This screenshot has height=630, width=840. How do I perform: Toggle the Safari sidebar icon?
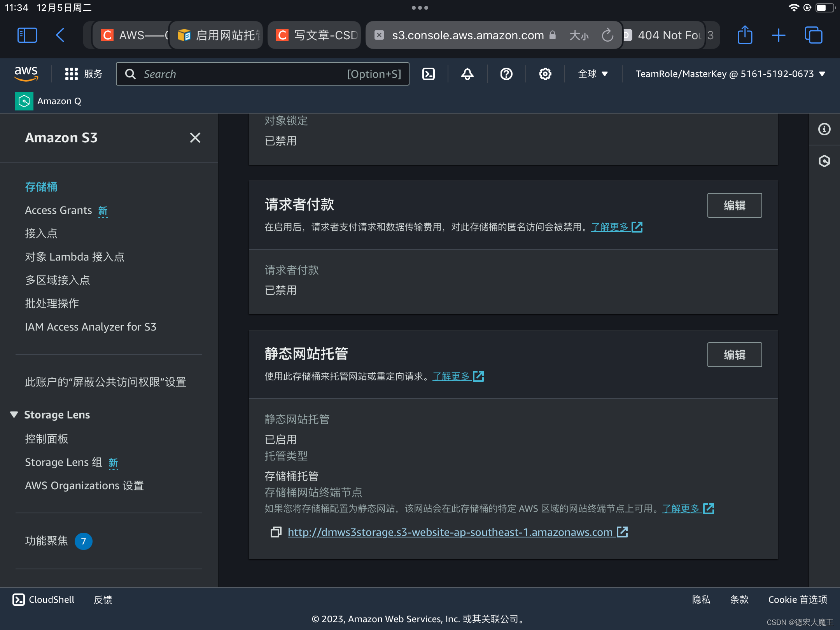[27, 35]
